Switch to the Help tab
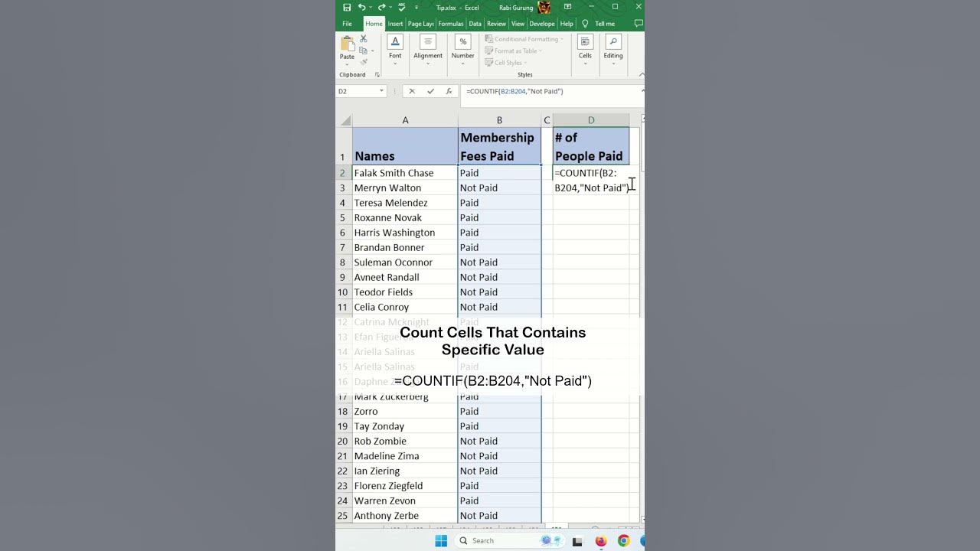Image resolution: width=980 pixels, height=551 pixels. (x=567, y=24)
